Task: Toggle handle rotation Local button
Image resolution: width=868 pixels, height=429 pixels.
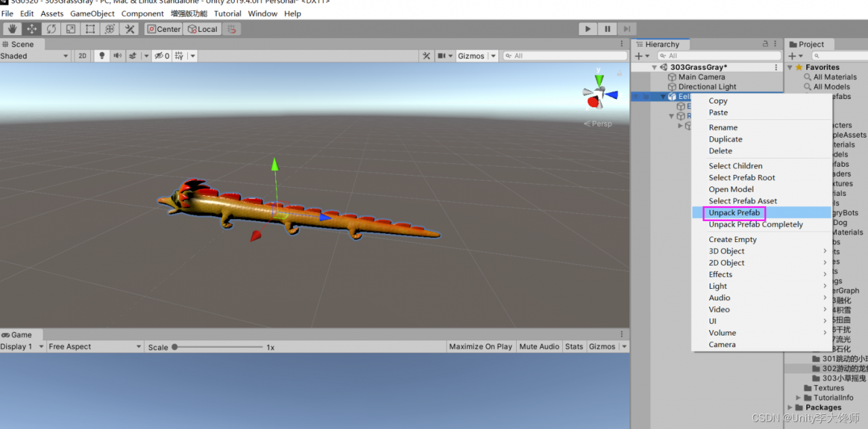Action: point(202,29)
